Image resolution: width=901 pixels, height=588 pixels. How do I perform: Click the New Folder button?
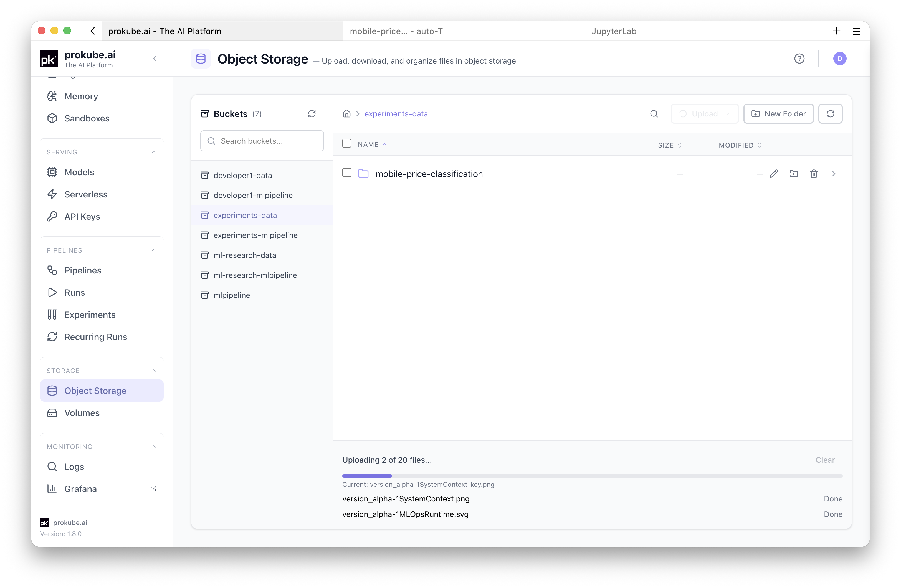point(778,114)
